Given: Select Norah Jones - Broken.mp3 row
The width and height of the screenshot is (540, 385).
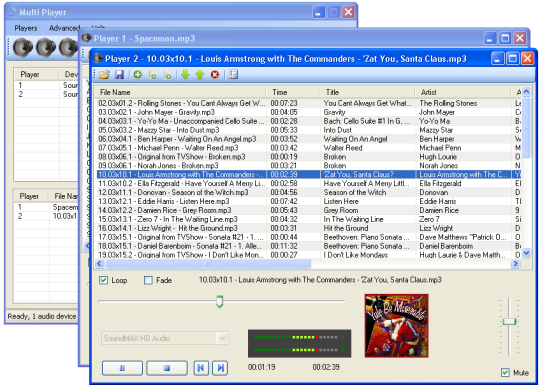Looking at the screenshot, I should (308, 165).
